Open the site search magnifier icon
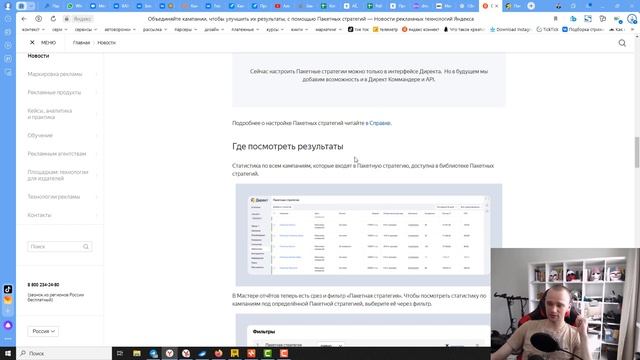The width and height of the screenshot is (640, 360). (622, 43)
